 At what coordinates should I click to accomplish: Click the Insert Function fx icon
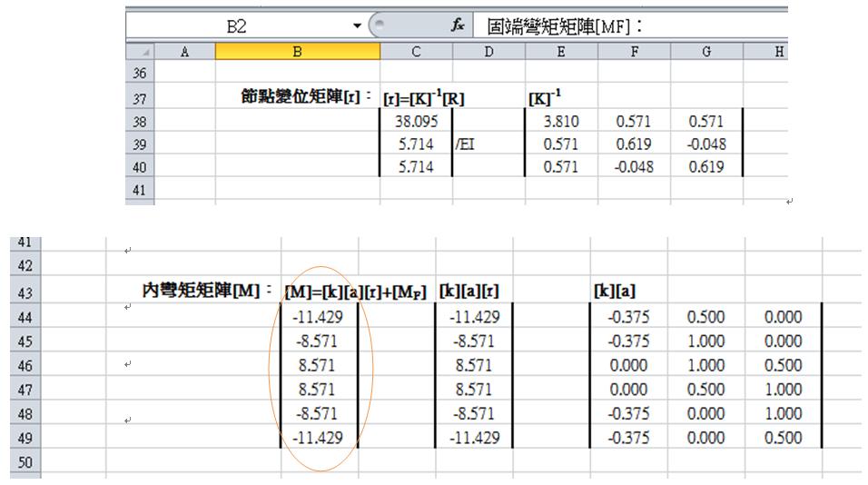pyautogui.click(x=459, y=27)
